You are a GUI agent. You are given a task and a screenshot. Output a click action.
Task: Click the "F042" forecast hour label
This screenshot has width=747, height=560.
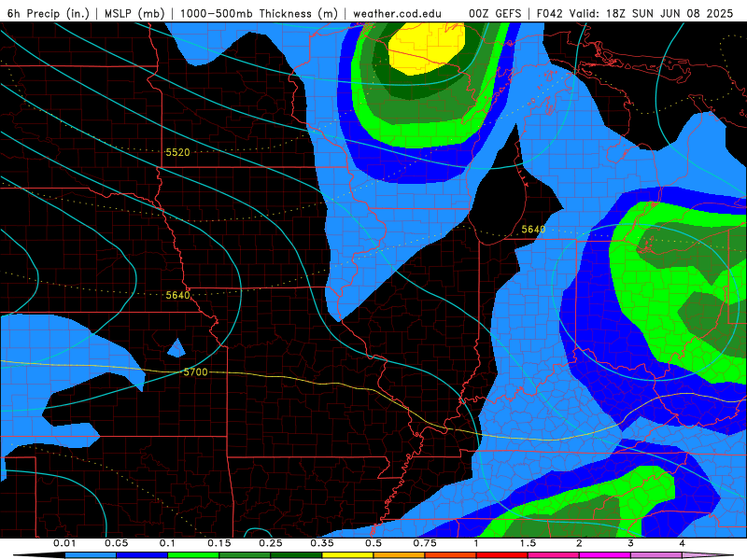click(550, 13)
